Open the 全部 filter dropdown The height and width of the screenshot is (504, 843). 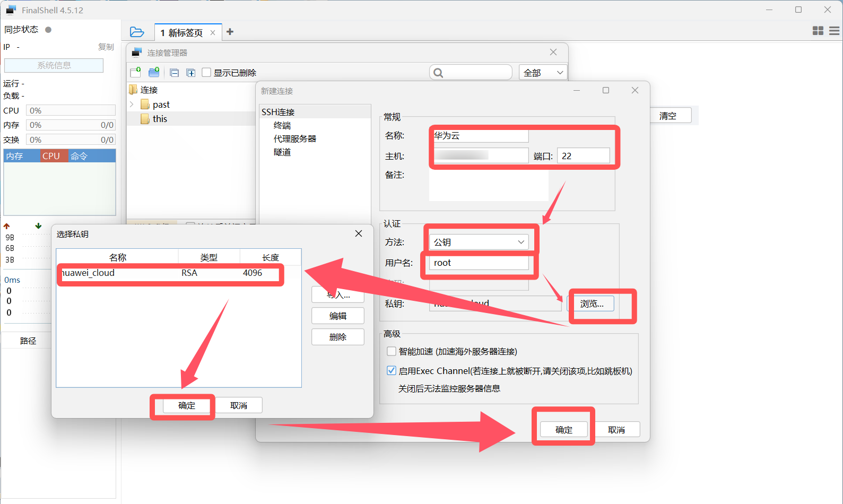point(543,73)
